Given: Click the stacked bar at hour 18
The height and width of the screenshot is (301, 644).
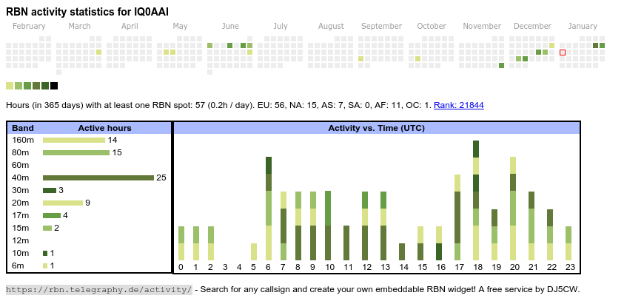Looking at the screenshot, I should pos(476,200).
